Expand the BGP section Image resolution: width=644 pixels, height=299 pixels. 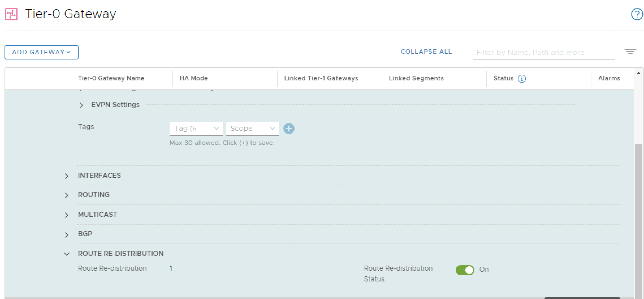[66, 235]
